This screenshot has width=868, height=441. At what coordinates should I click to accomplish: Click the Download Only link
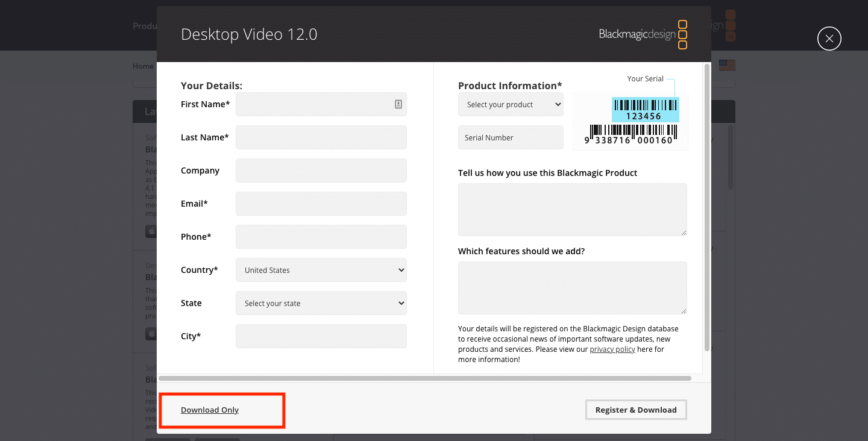[210, 410]
